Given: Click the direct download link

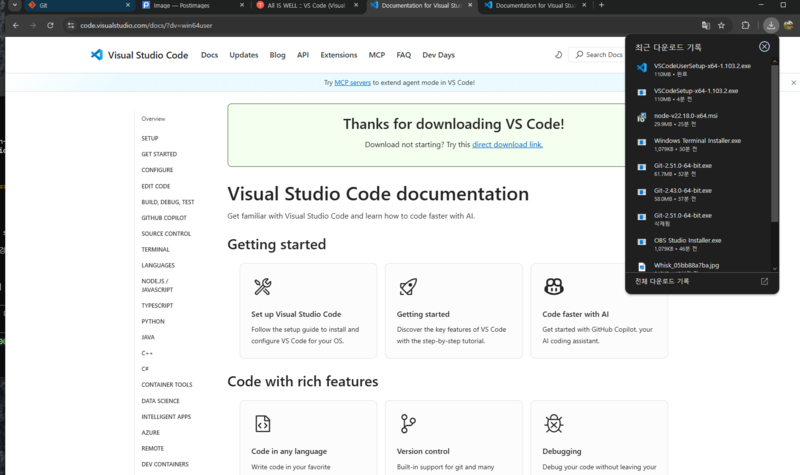Looking at the screenshot, I should (x=507, y=144).
